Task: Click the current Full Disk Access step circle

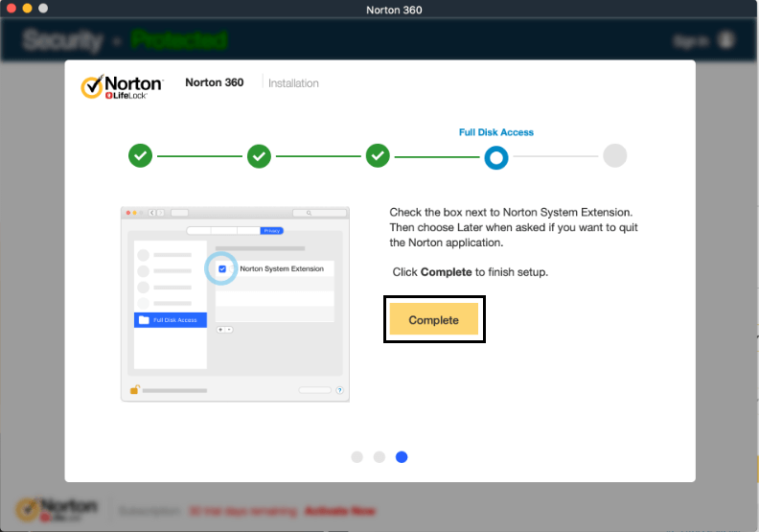Action: [495, 157]
